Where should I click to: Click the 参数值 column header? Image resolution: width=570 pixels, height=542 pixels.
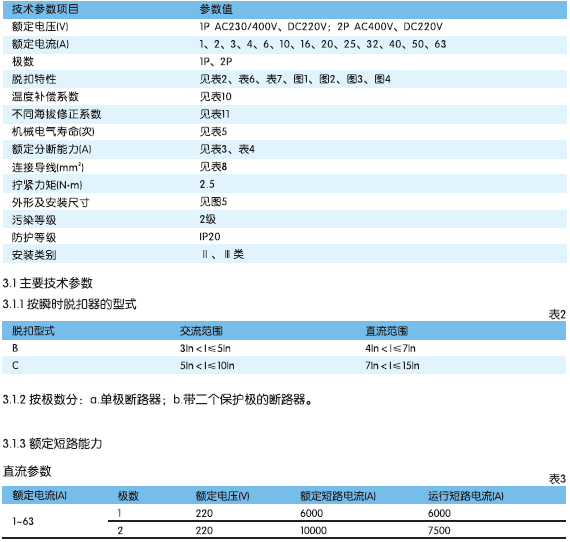216,9
